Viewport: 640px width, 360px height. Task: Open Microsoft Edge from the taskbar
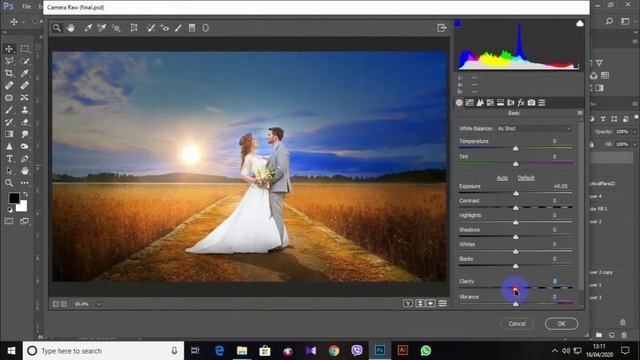(x=219, y=351)
